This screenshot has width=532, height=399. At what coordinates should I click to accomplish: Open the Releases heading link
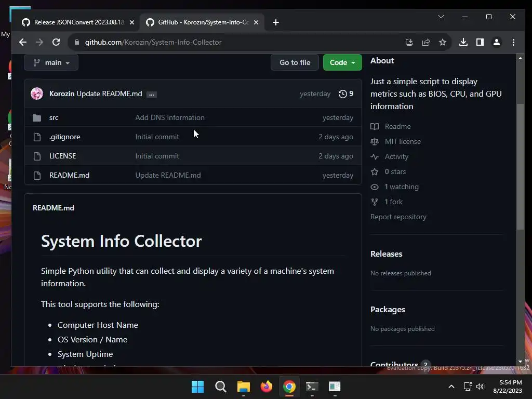pyautogui.click(x=387, y=254)
